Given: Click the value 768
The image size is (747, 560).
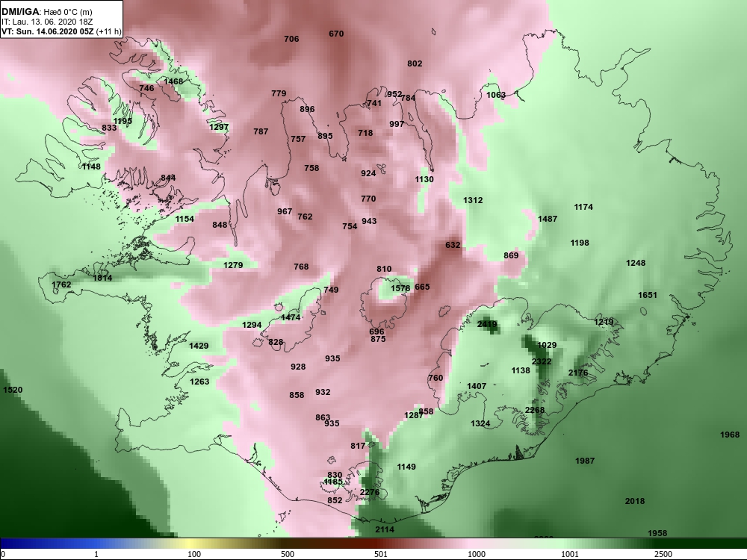Looking at the screenshot, I should (301, 267).
